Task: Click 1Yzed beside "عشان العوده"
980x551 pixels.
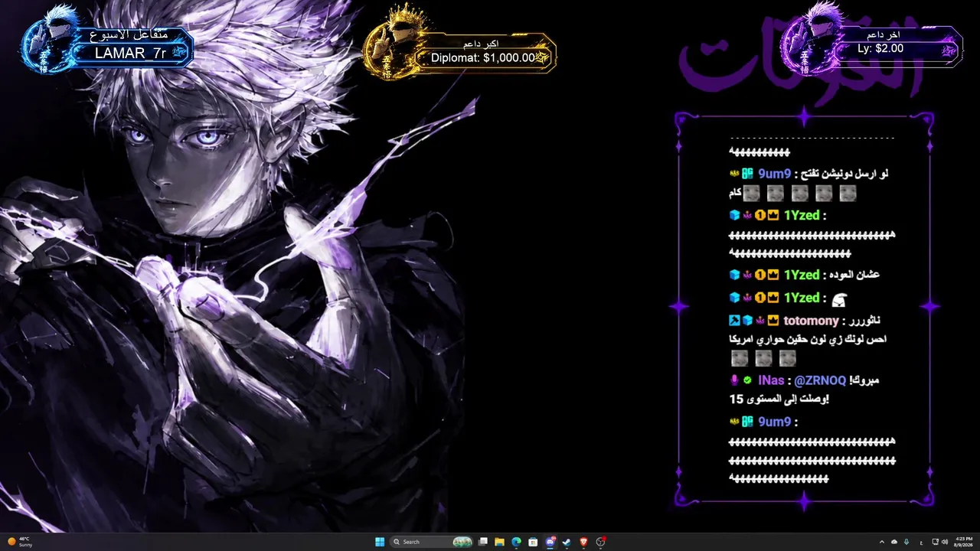Action: tap(802, 275)
